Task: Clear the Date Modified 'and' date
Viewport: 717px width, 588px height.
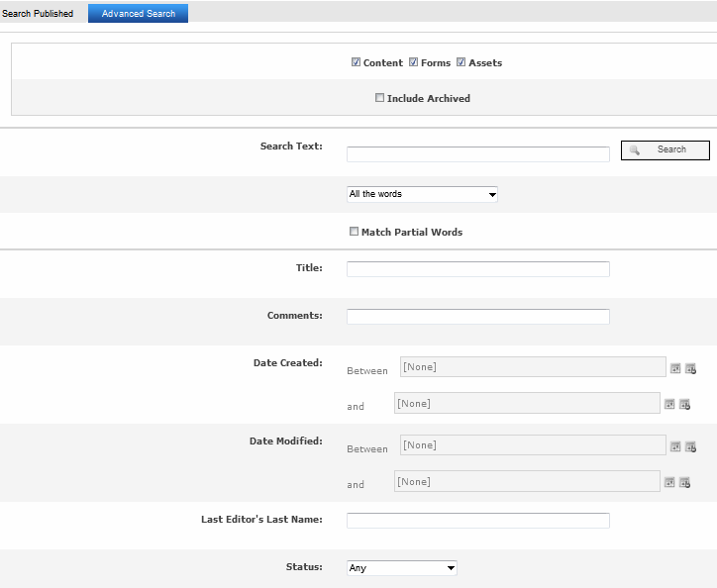Action: click(x=684, y=482)
